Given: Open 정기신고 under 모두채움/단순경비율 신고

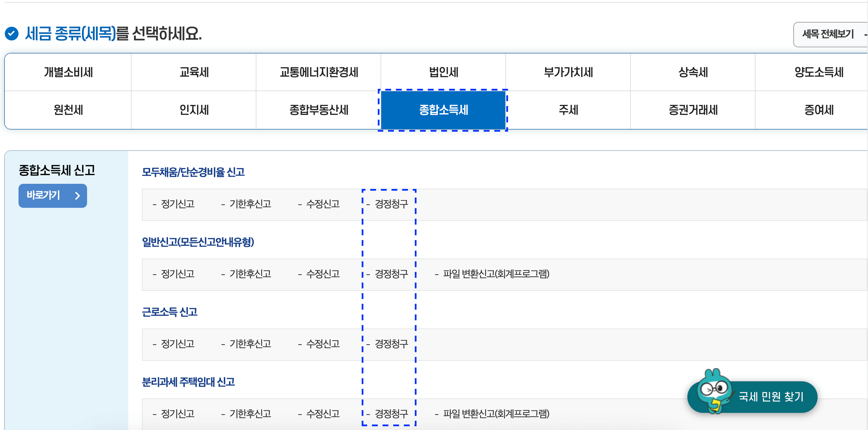Looking at the screenshot, I should click(177, 204).
